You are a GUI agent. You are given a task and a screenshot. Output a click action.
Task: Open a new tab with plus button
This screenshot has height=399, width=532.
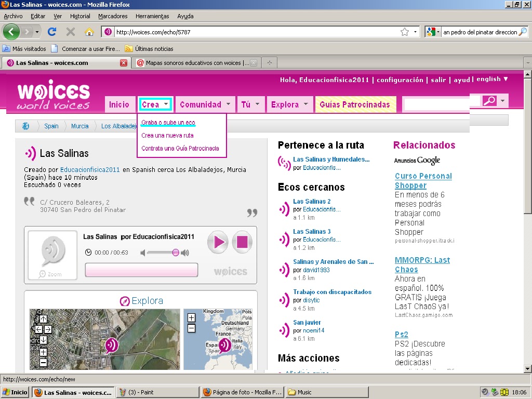tap(270, 63)
